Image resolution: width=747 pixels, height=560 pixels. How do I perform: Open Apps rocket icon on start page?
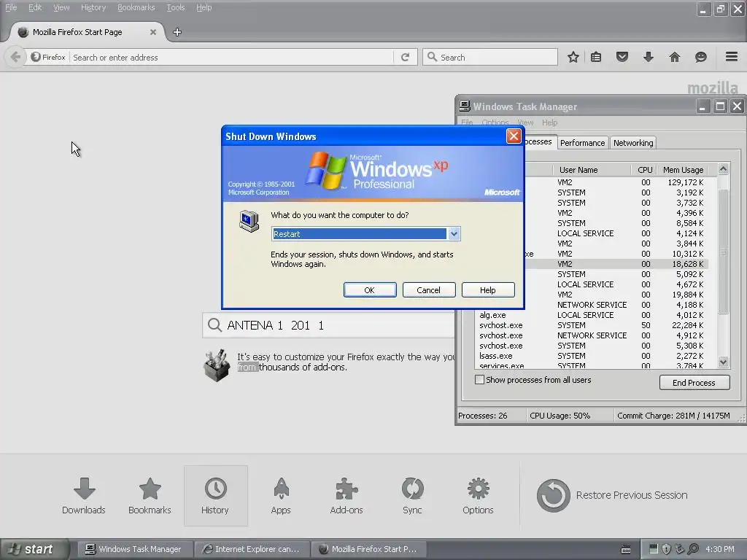(x=281, y=496)
